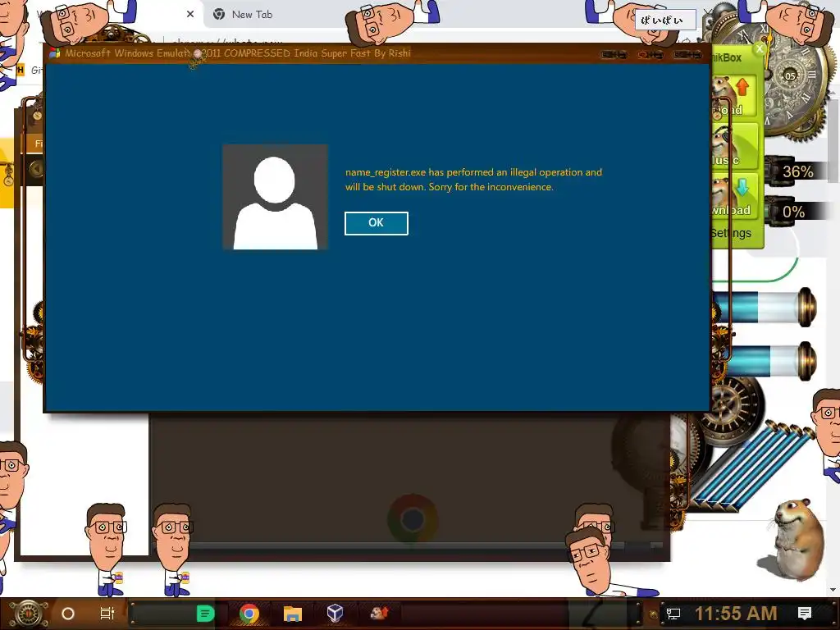This screenshot has height=630, width=840.
Task: Click the Windows flag icon in emulator title bar
Action: 54,53
